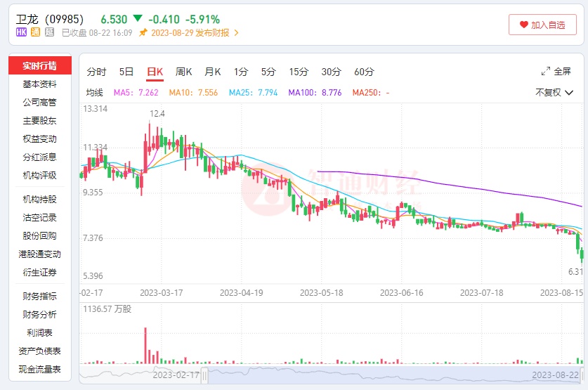Click the MA10: 7.556 legend value

tap(193, 93)
